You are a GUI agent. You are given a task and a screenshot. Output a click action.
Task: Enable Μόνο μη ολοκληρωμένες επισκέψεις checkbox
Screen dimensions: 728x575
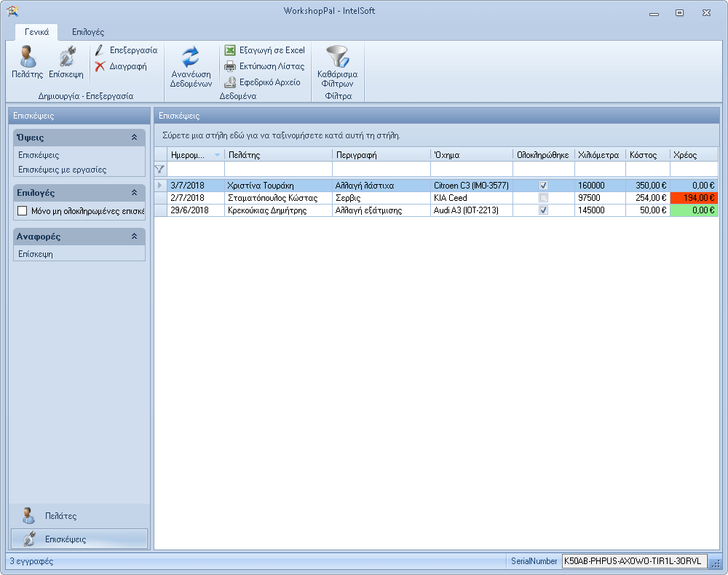(22, 211)
